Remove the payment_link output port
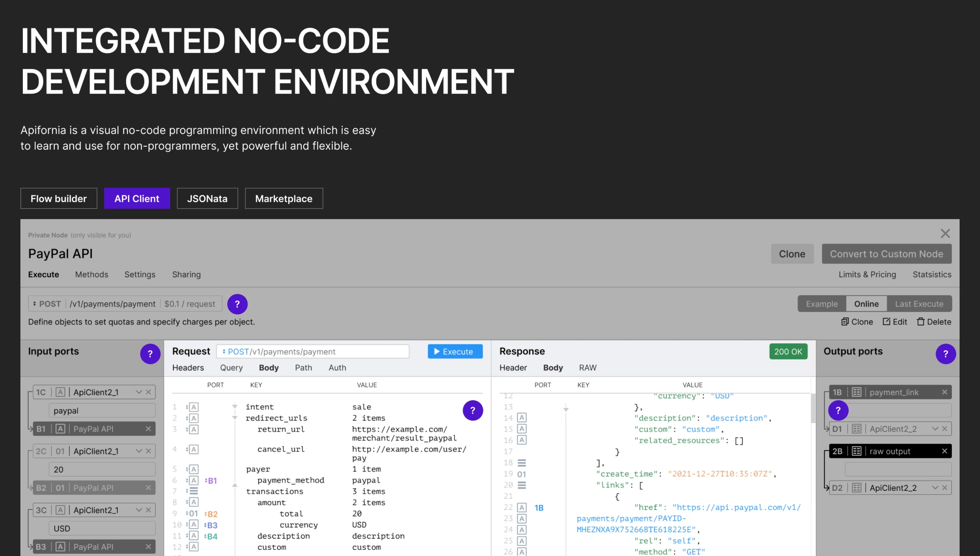Screen dimensions: 980x556 (944, 392)
